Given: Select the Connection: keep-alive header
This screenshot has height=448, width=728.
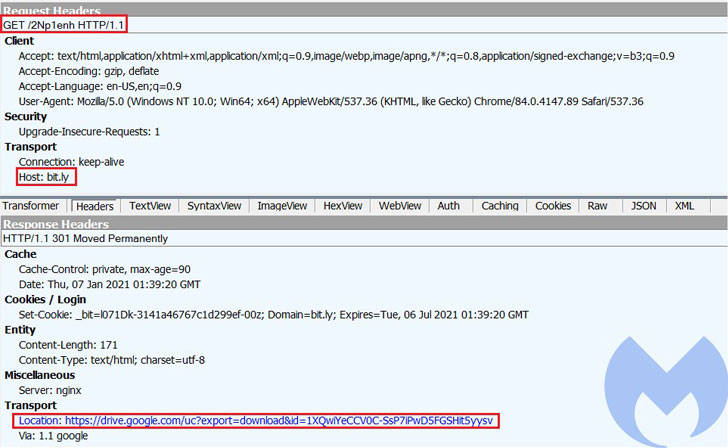Looking at the screenshot, I should point(72,162).
